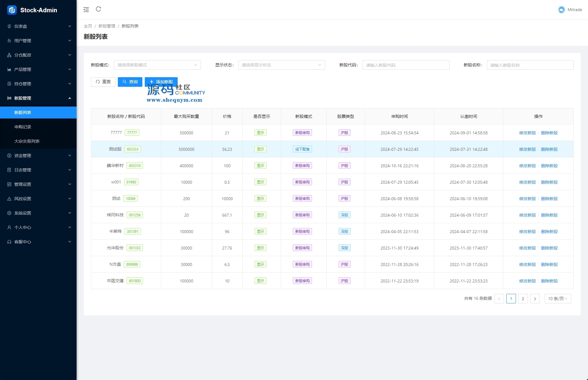Open the 显示状态 select dropdown
This screenshot has width=588, height=380.
tap(281, 65)
